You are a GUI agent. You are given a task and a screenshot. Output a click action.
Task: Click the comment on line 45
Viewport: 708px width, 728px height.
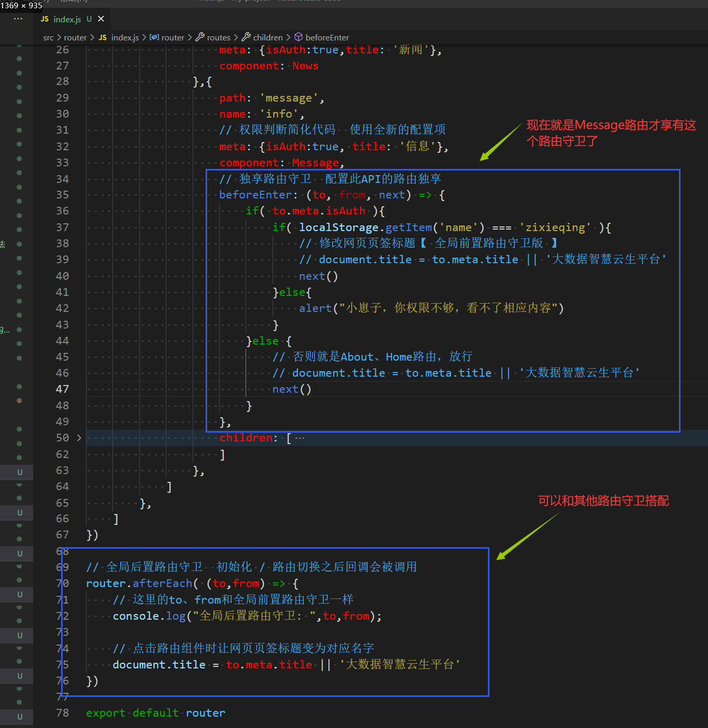pyautogui.click(x=372, y=357)
